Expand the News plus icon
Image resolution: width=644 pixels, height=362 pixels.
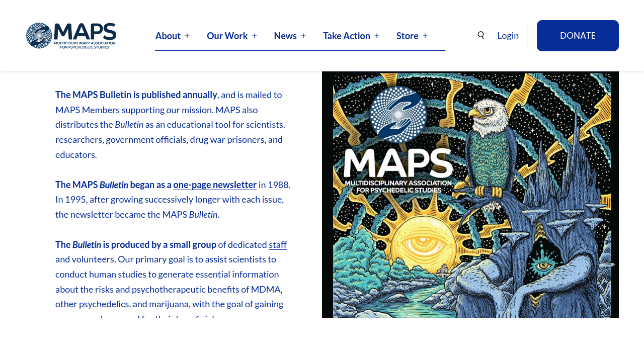click(303, 36)
